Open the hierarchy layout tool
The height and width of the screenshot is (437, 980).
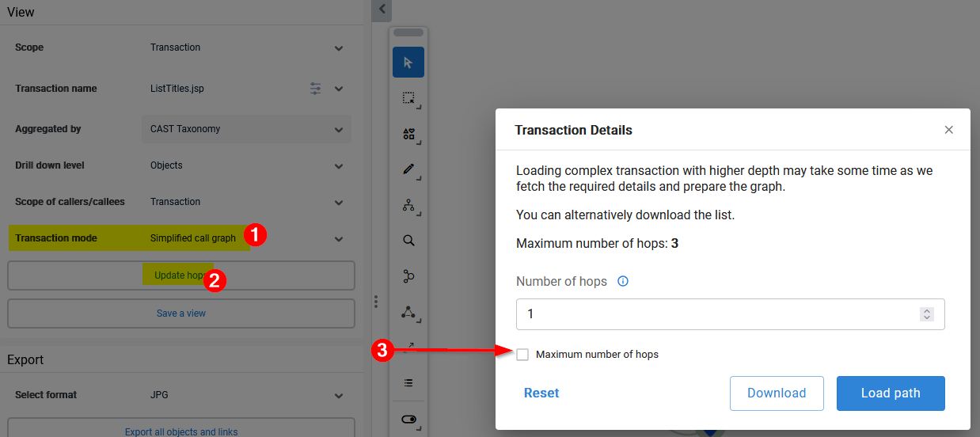[x=408, y=205]
